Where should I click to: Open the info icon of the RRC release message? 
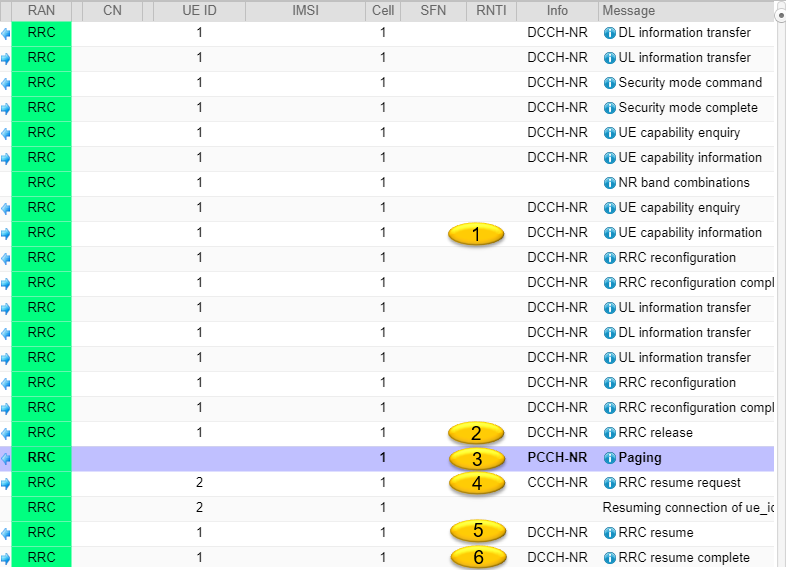click(x=610, y=433)
